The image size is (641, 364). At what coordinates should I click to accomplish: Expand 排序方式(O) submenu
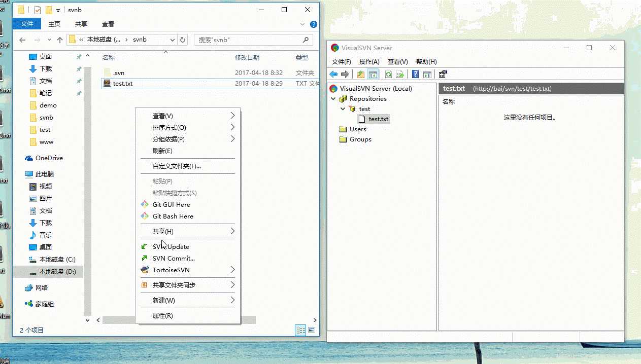pos(188,128)
